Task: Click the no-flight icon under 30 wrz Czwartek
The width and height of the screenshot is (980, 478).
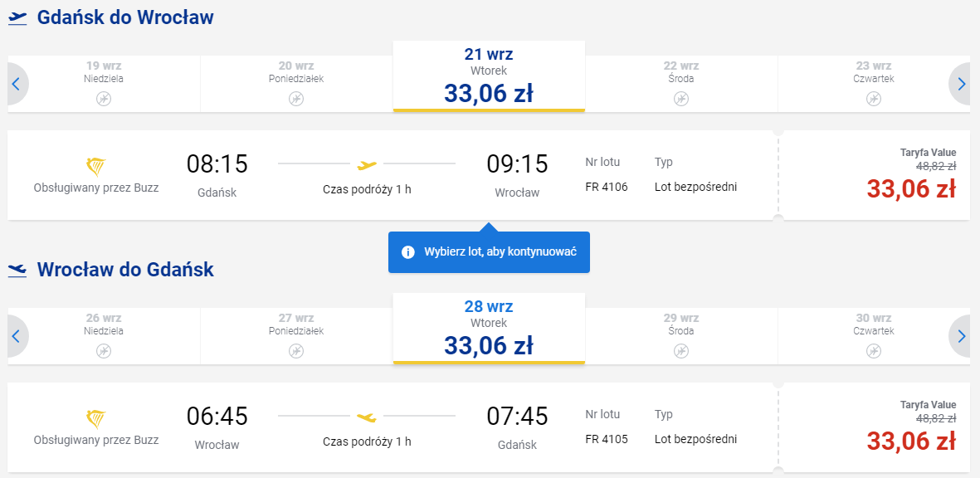Action: pos(874,351)
